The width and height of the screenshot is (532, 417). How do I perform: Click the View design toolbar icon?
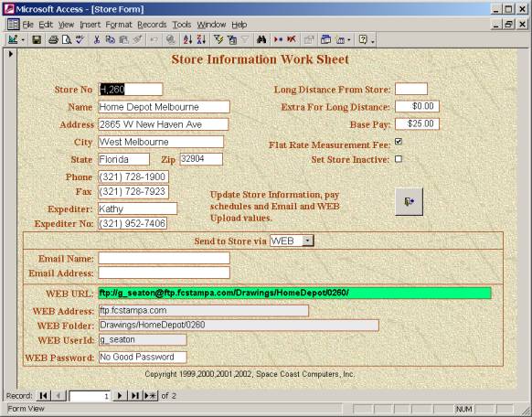click(13, 39)
